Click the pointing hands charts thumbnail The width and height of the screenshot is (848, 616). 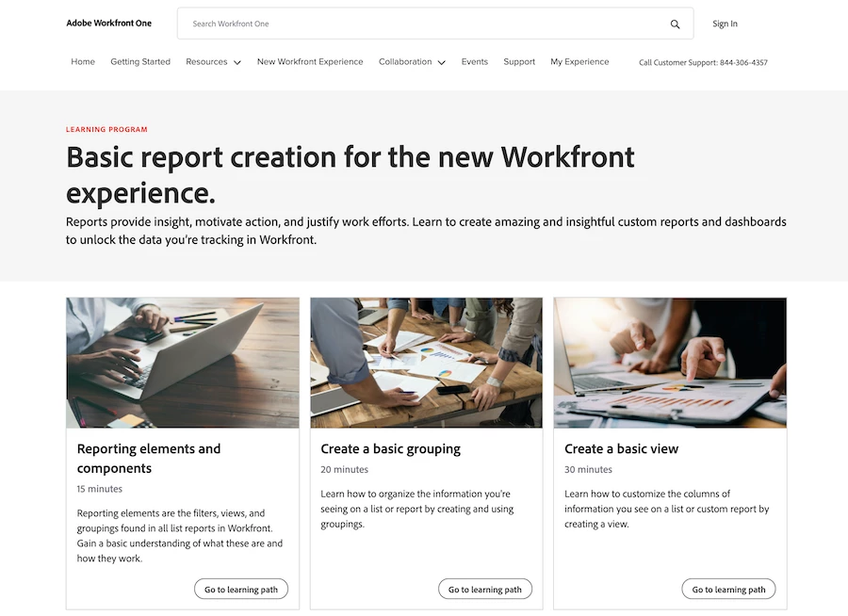click(670, 363)
